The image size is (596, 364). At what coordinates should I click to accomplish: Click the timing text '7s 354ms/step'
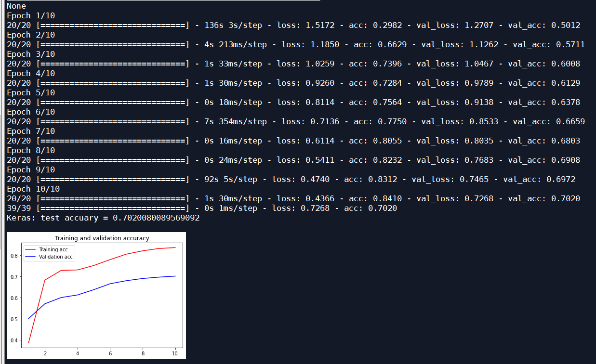[236, 121]
